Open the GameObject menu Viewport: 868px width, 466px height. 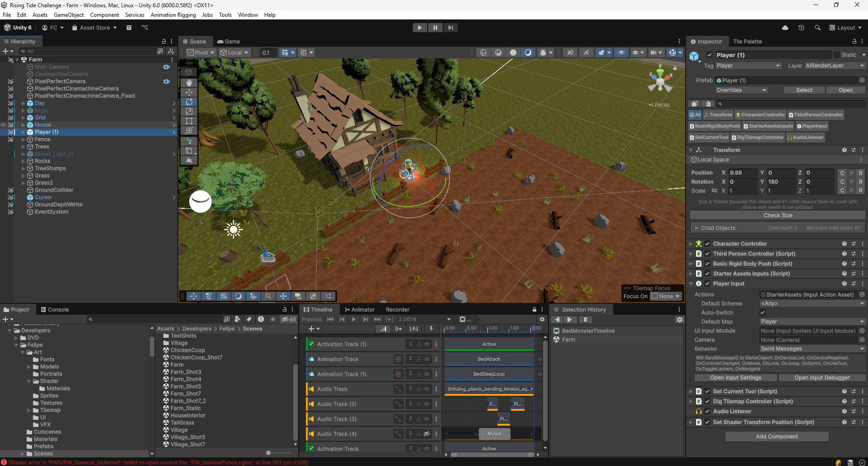click(69, 15)
